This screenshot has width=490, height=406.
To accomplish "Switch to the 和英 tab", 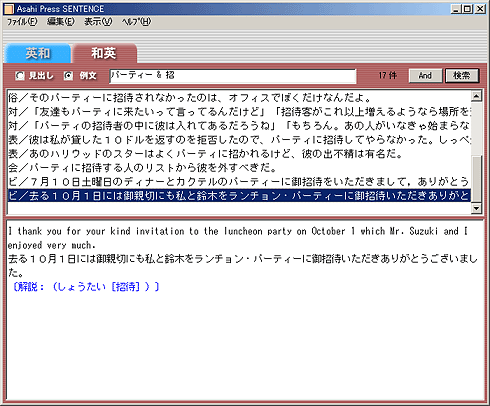I will 104,53.
